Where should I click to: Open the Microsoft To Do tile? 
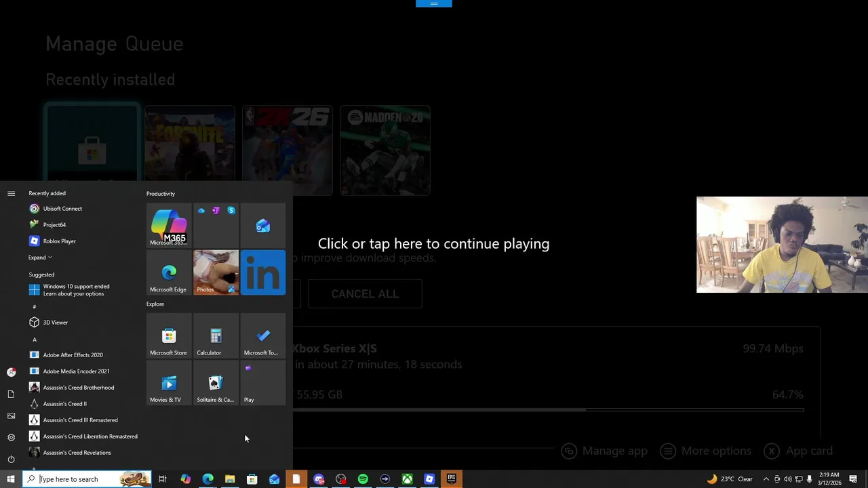pos(263,336)
